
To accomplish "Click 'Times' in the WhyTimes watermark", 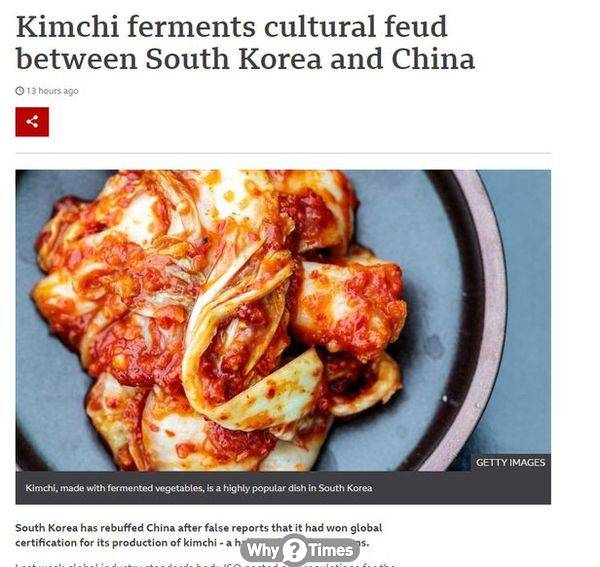I will [x=331, y=550].
